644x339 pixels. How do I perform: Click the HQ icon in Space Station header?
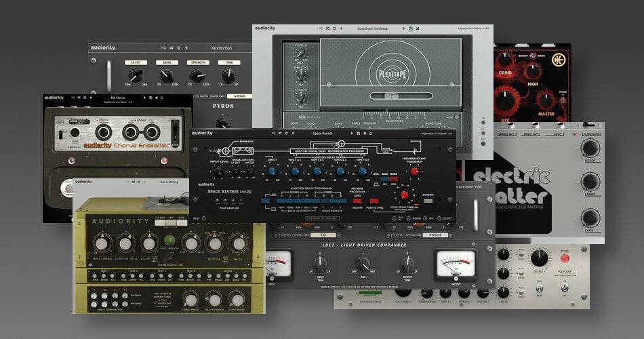tap(273, 134)
